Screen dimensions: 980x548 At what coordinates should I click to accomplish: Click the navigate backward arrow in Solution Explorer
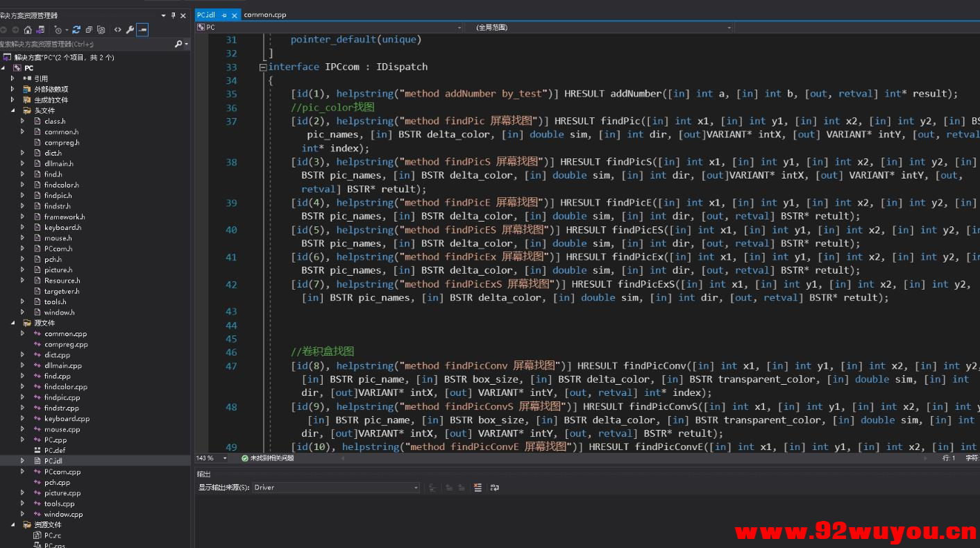(x=4, y=29)
